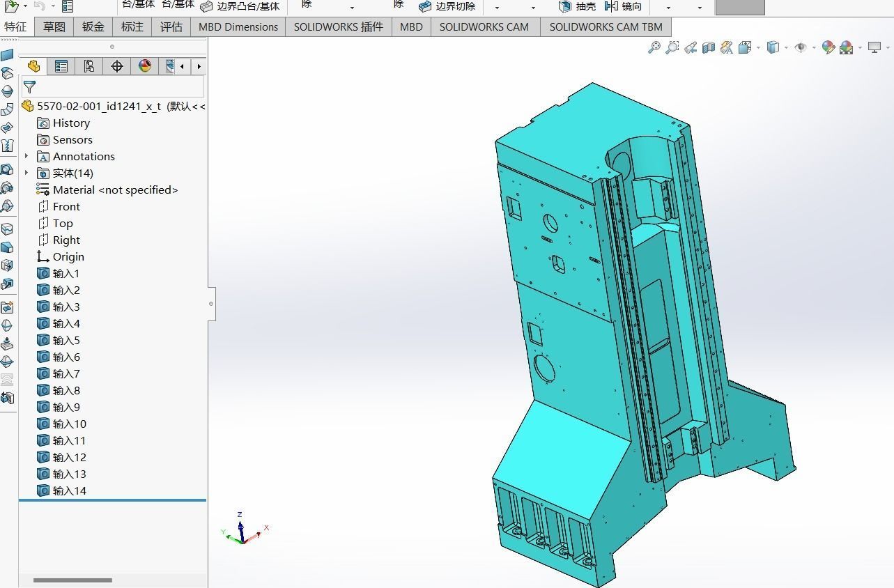Open View Orientation dropdown arrow
This screenshot has width=894, height=588.
[757, 47]
